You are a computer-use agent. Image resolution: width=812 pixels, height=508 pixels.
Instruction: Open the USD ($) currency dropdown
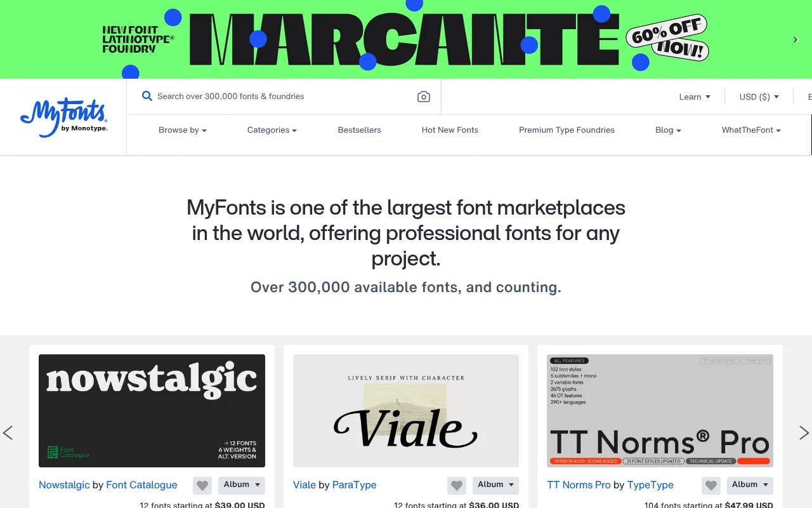click(759, 97)
